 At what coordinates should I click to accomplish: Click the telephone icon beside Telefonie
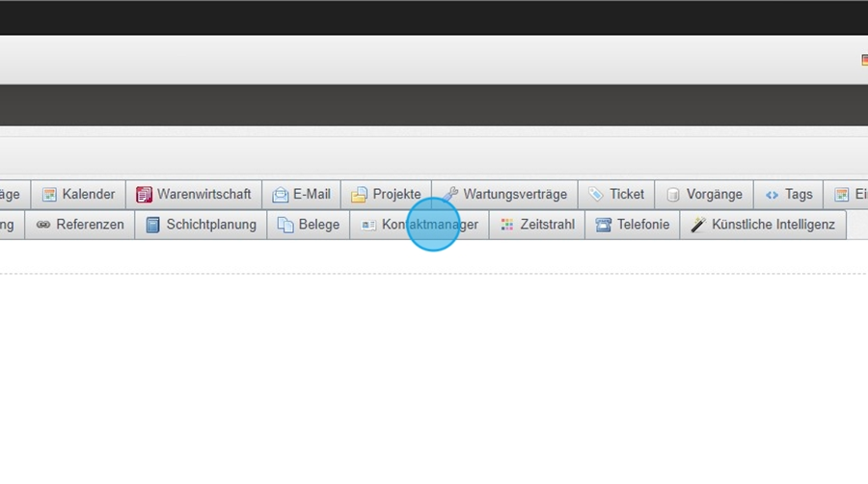click(604, 225)
